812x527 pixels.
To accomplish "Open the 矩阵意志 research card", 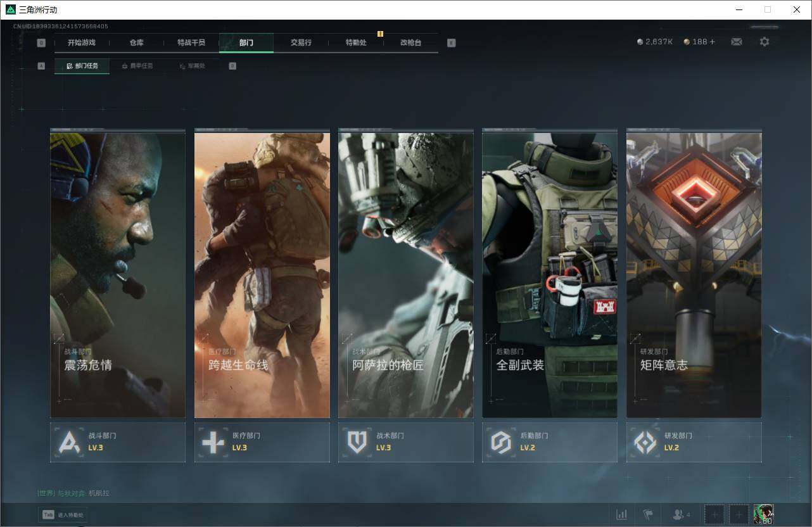I will pos(694,274).
